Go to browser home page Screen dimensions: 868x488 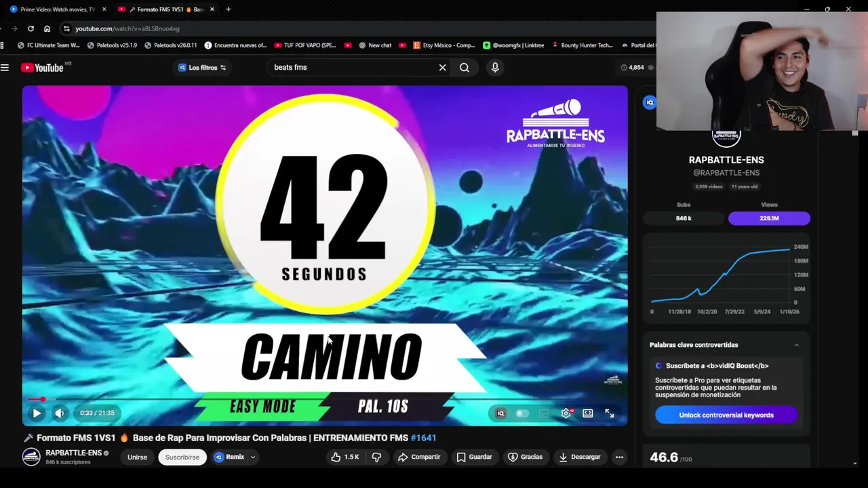coord(47,28)
